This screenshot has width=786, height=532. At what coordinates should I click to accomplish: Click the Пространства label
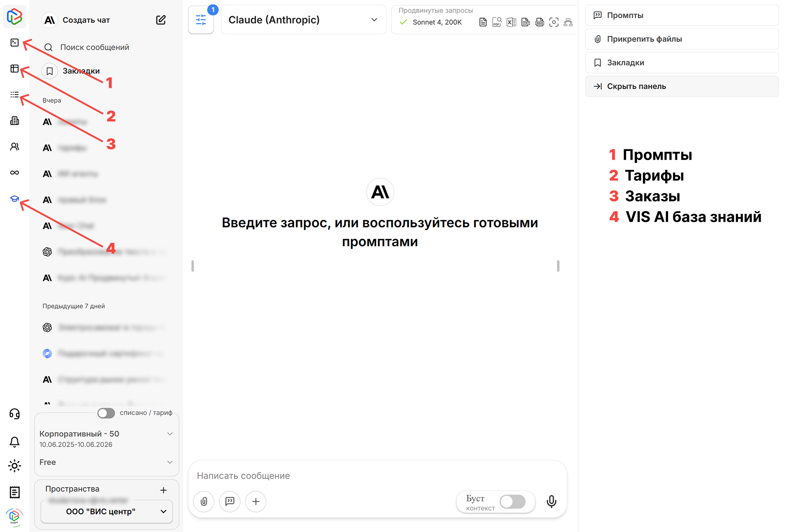pyautogui.click(x=72, y=489)
